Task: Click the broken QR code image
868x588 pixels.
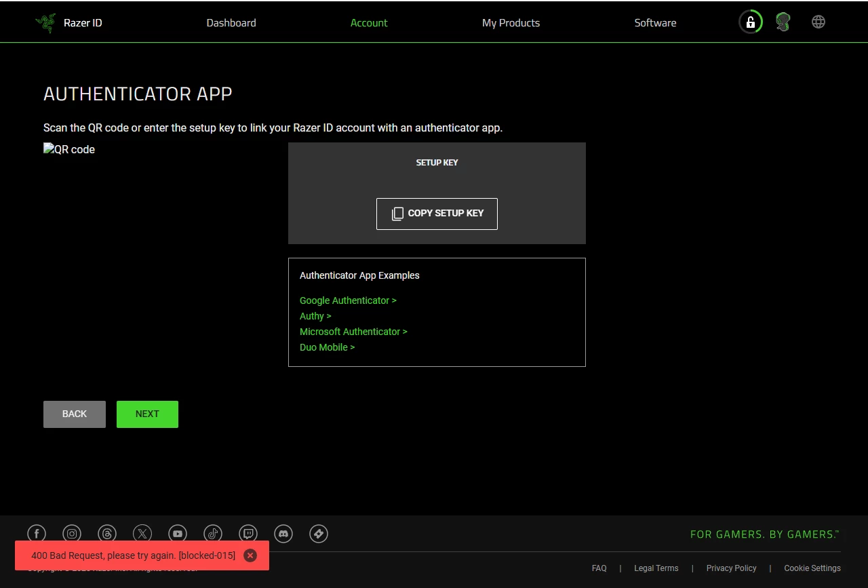Action: [69, 149]
